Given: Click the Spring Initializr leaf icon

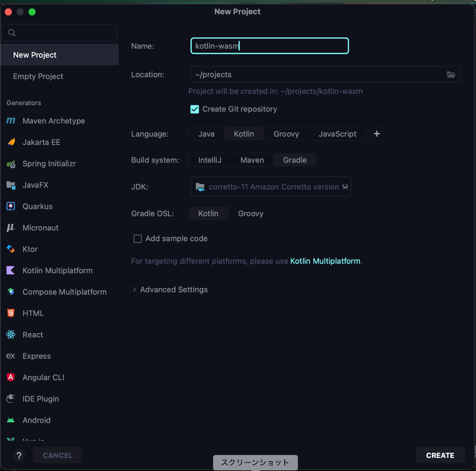Looking at the screenshot, I should [x=11, y=164].
